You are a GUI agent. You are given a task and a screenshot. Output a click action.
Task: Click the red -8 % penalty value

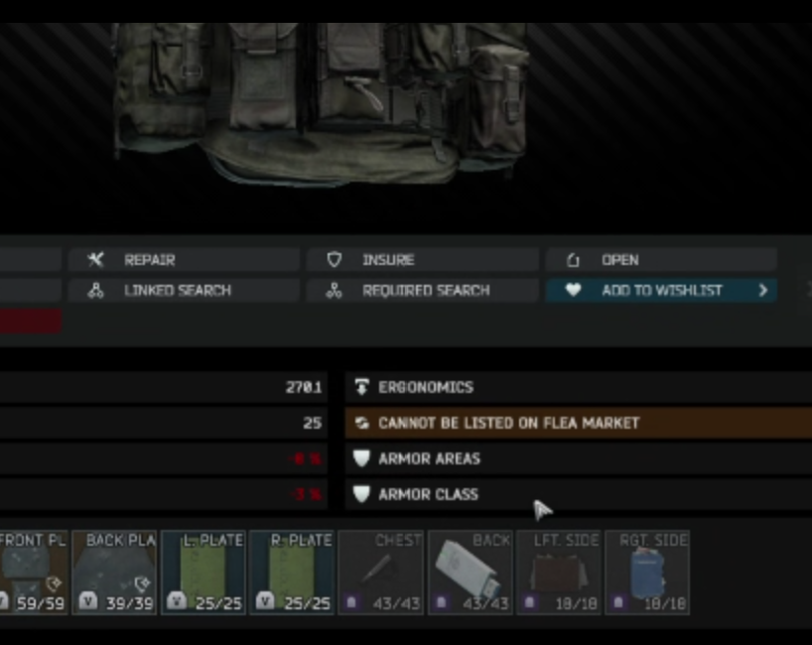click(307, 458)
